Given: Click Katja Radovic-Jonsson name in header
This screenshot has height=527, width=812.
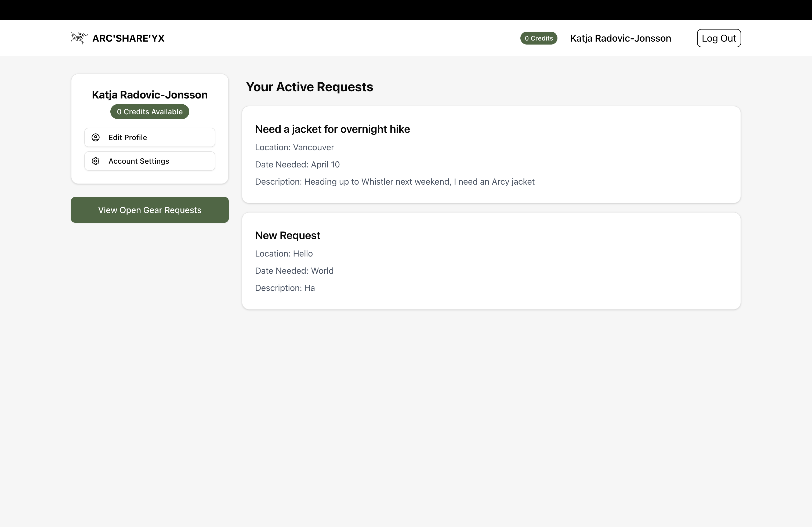Looking at the screenshot, I should click(x=620, y=38).
